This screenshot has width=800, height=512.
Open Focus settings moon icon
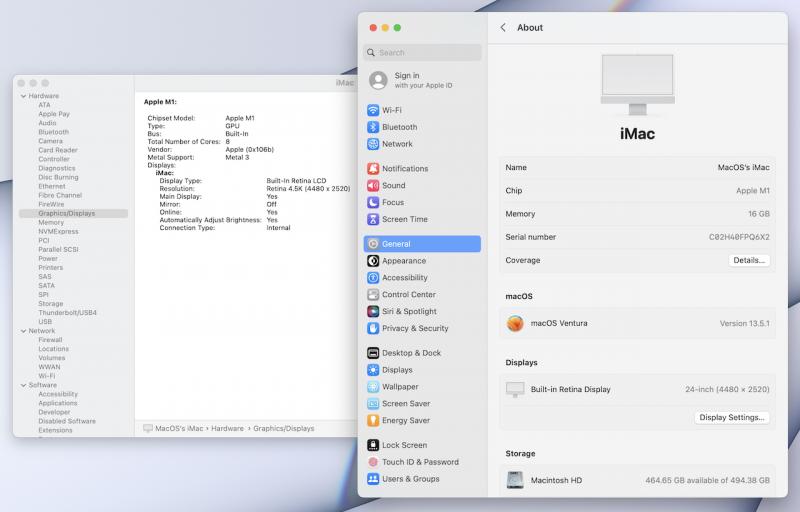[x=373, y=202]
